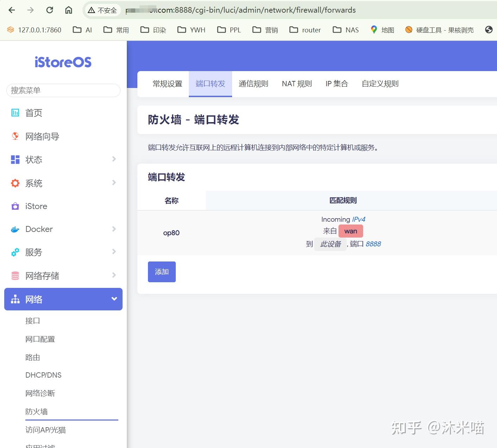Screen dimensions: 497x448
Task: Select the 网络 network icon in sidebar
Action: [x=15, y=299]
